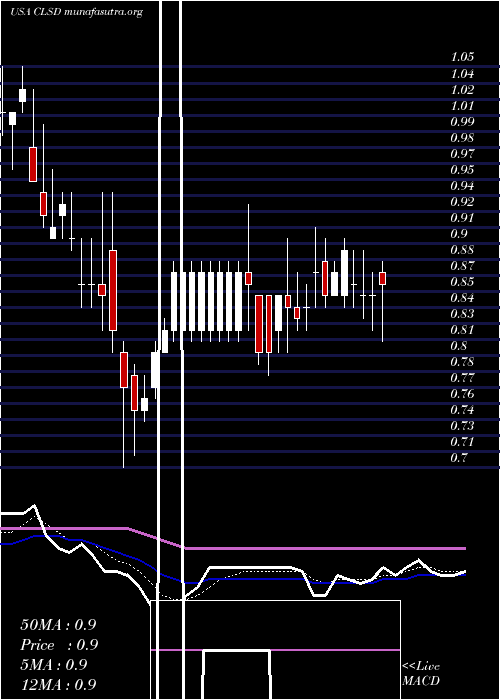Click the 0.7 price axis label
500x700 pixels.
tap(458, 458)
